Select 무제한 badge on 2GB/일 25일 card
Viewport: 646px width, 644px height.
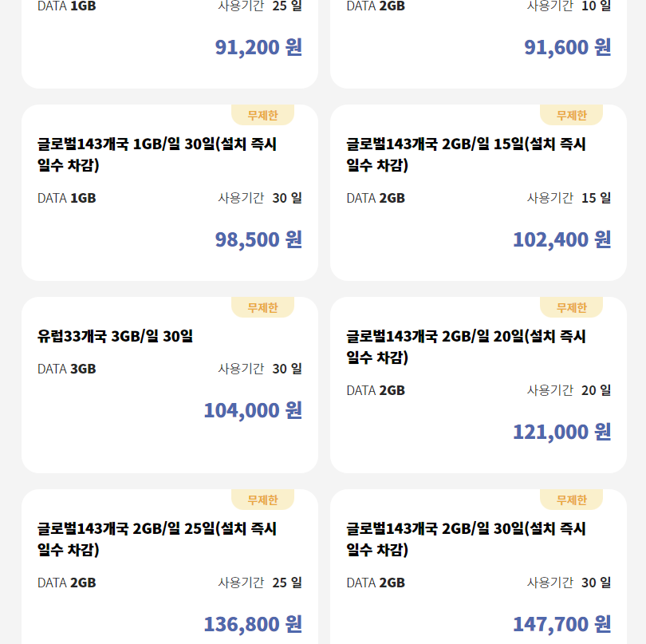262,500
